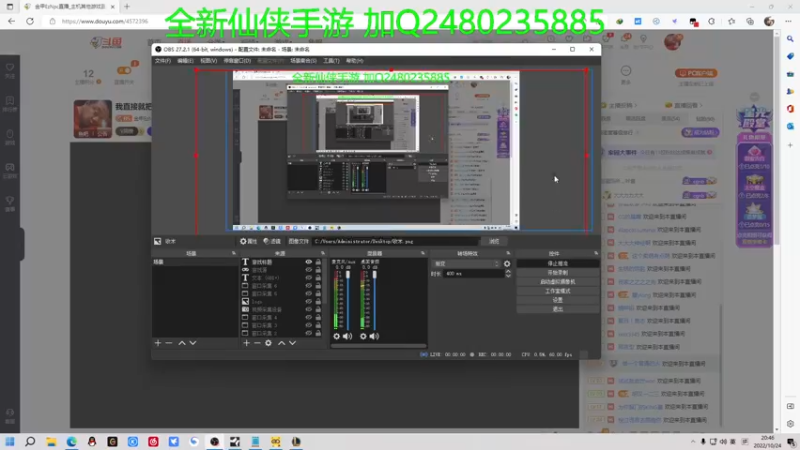Click second mixer channel volume slider handle

tap(374, 275)
